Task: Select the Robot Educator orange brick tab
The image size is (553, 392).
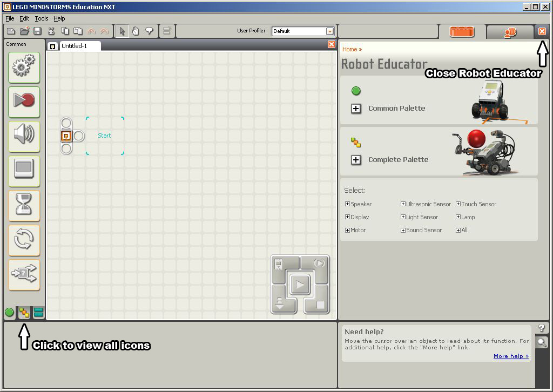Action: [x=462, y=32]
